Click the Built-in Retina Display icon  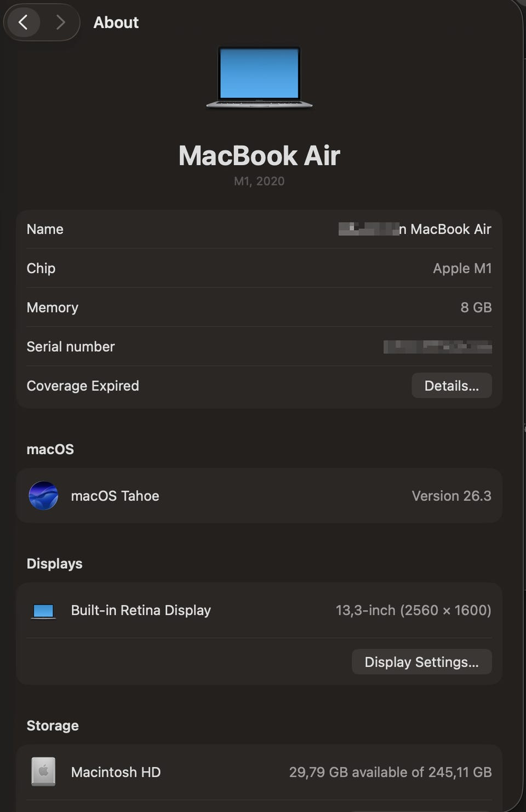(43, 611)
